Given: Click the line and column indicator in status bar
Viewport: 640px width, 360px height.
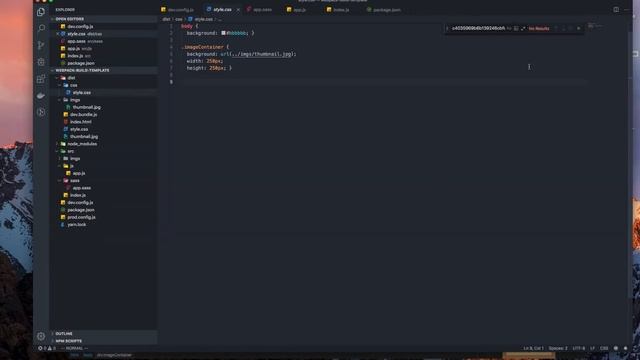Looking at the screenshot, I should 533,349.
